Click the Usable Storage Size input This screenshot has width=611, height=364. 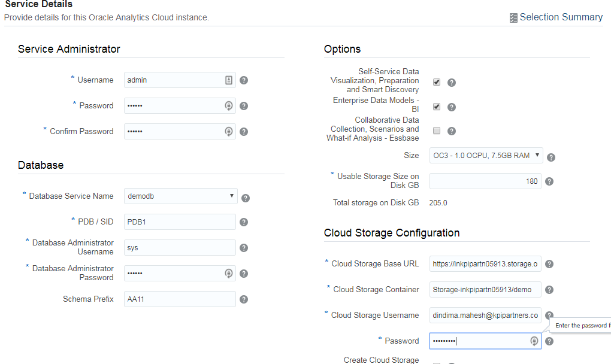(x=485, y=181)
